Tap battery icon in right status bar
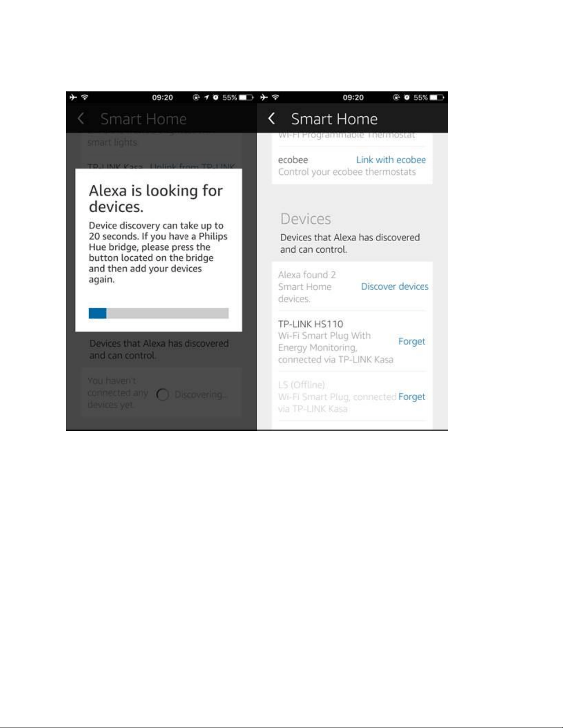563x728 pixels. [x=437, y=97]
